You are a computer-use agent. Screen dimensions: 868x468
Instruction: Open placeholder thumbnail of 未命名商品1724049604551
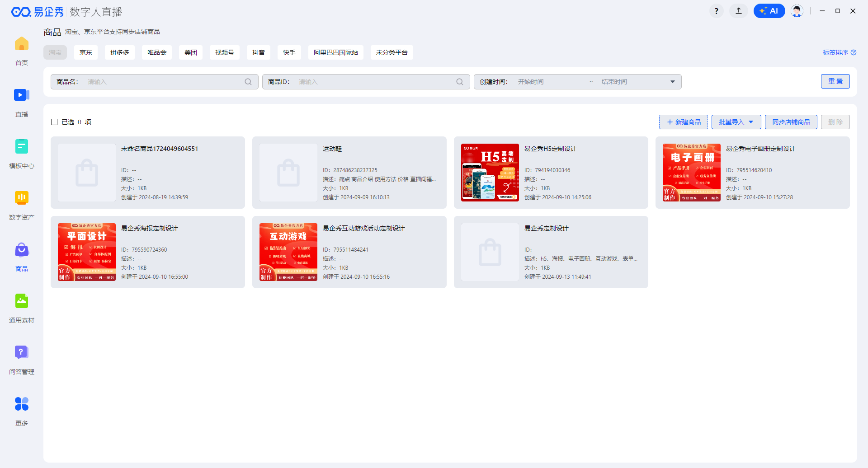pyautogui.click(x=87, y=173)
